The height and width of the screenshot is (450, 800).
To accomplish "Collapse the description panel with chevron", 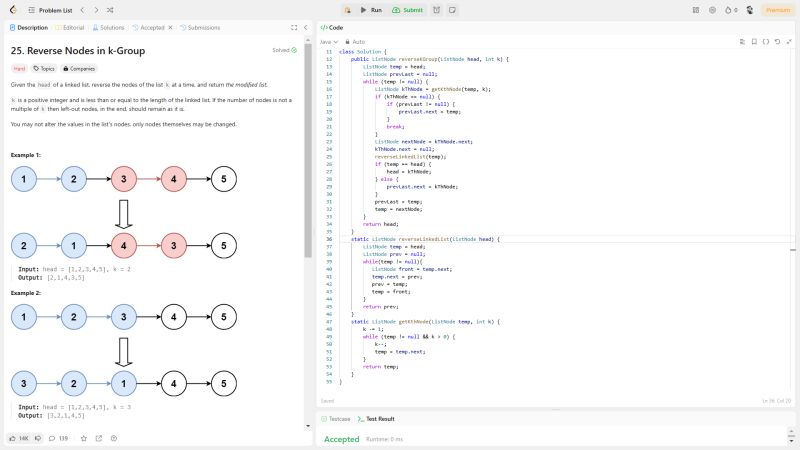I will click(x=304, y=28).
